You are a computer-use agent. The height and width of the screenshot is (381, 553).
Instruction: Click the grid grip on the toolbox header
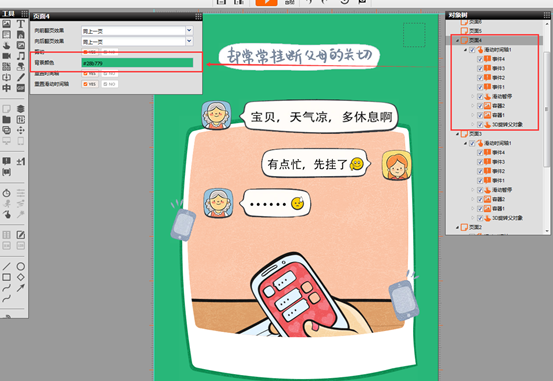[24, 14]
